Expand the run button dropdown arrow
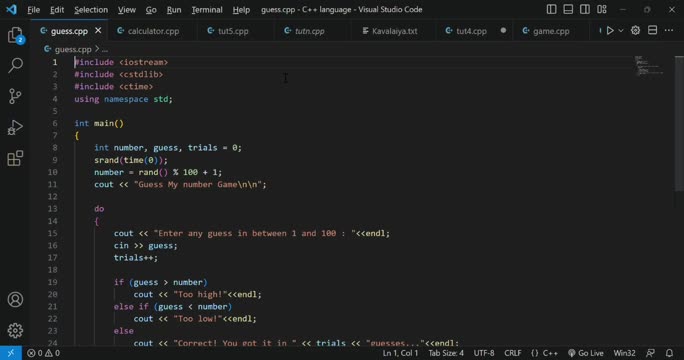684x360 pixels. (x=621, y=31)
